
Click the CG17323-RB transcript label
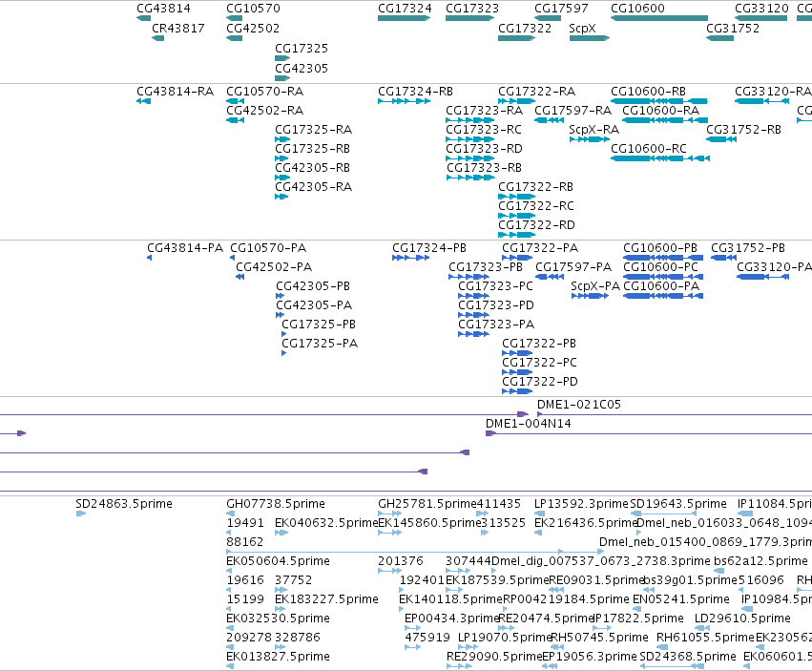484,168
